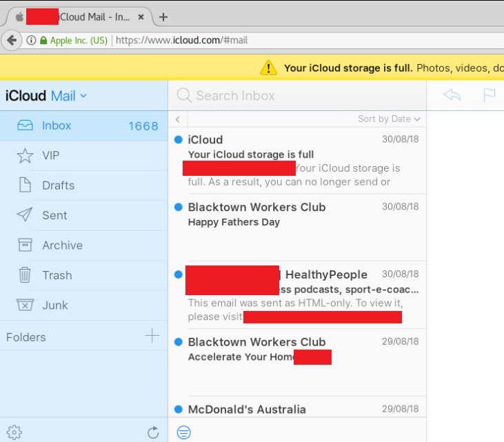This screenshot has height=442, width=504.
Task: Open the Junk folder
Action: point(83,305)
